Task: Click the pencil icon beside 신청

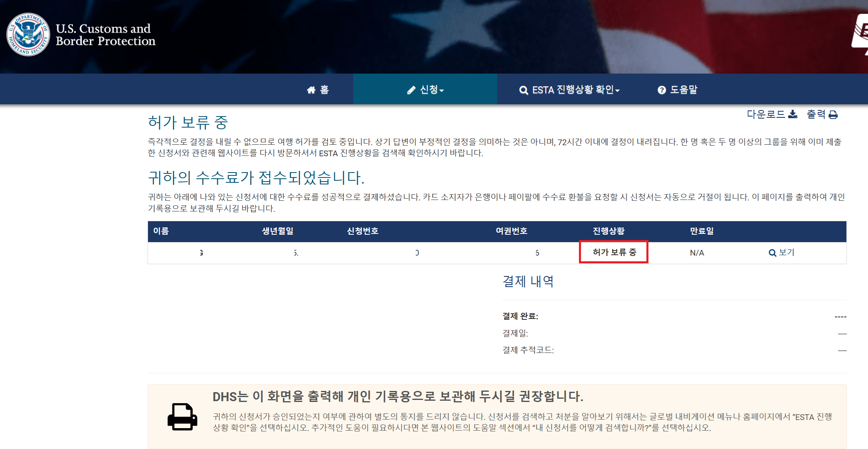Action: click(x=411, y=90)
